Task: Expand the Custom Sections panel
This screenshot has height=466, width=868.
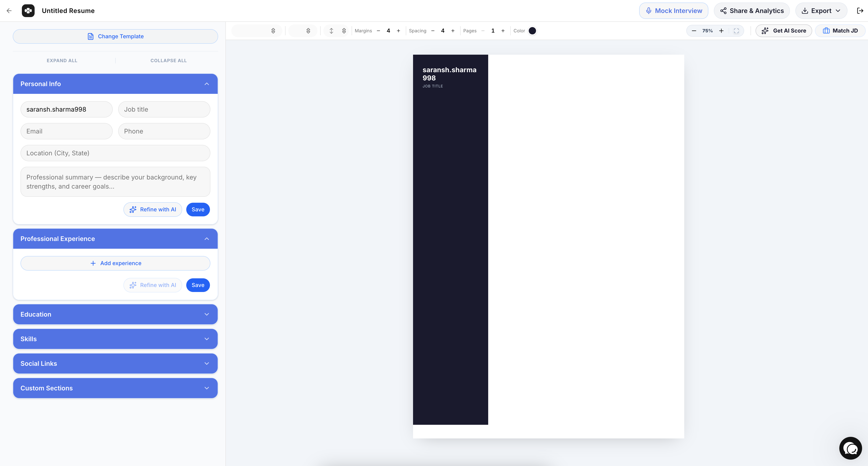Action: 207,388
